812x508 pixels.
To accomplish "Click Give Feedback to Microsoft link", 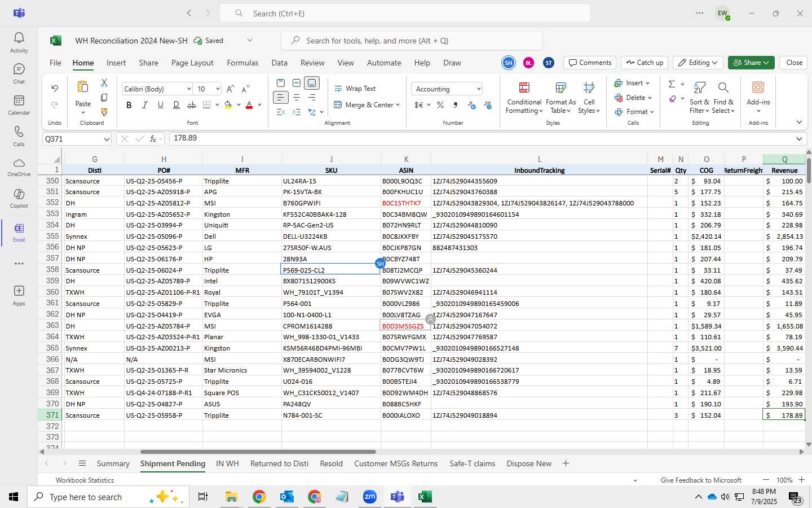I will (701, 480).
